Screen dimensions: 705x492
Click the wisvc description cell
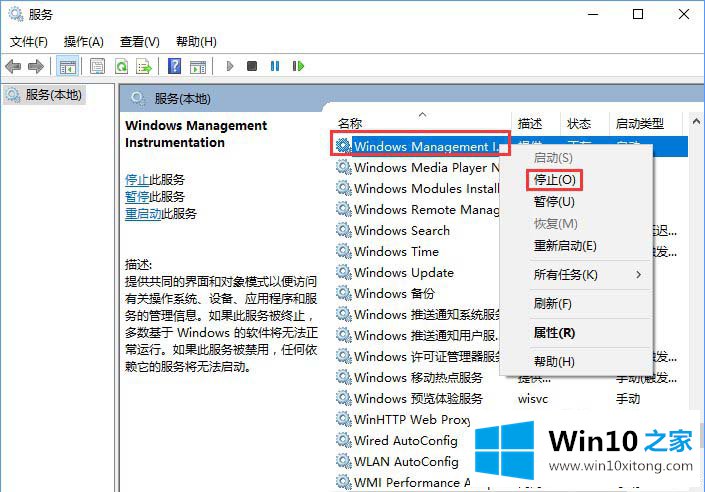(x=533, y=399)
